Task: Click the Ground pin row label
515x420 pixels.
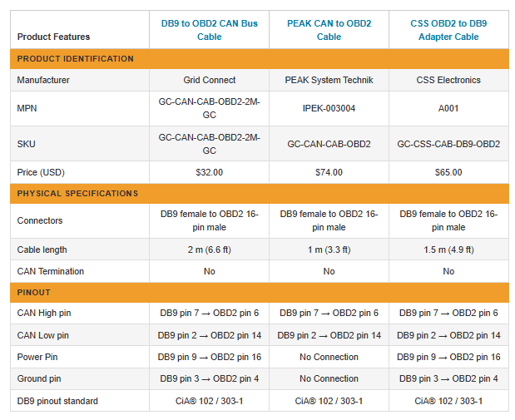Action: tap(39, 379)
